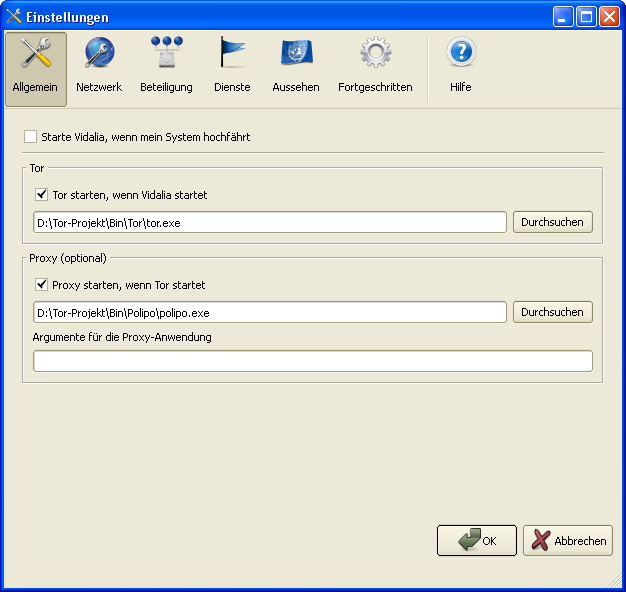The width and height of the screenshot is (626, 592).
Task: Focus the Argumente für die Proxy-Anwendung field
Action: coord(313,361)
